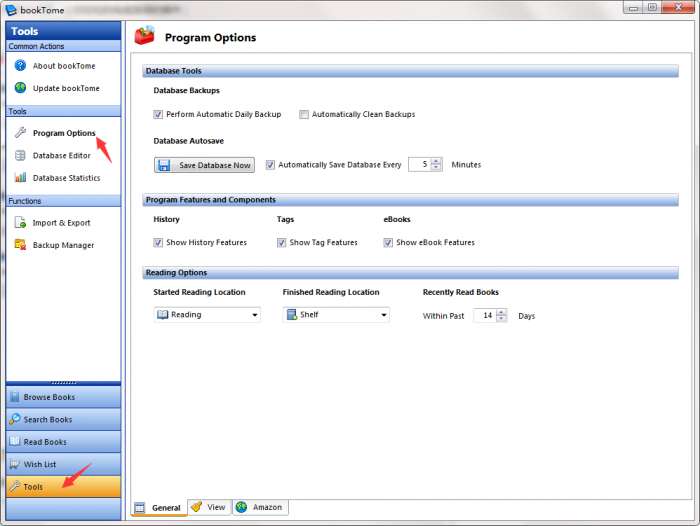Click the Common Actions group header
Viewport: 700px width, 526px height.
[x=63, y=46]
